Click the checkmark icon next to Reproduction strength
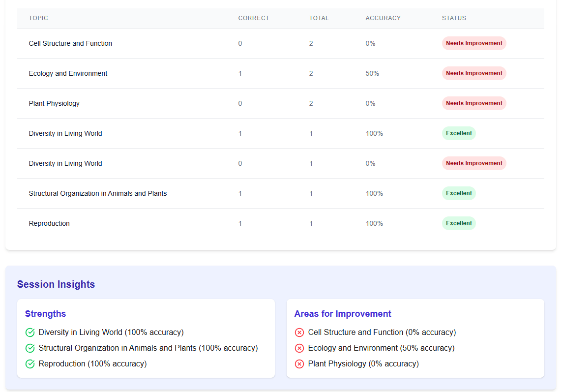Image resolution: width=562 pixels, height=392 pixels. (30, 364)
